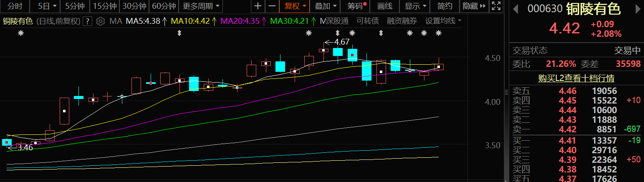Click the question mark help icon
644x182 pixels.
tap(87, 21)
